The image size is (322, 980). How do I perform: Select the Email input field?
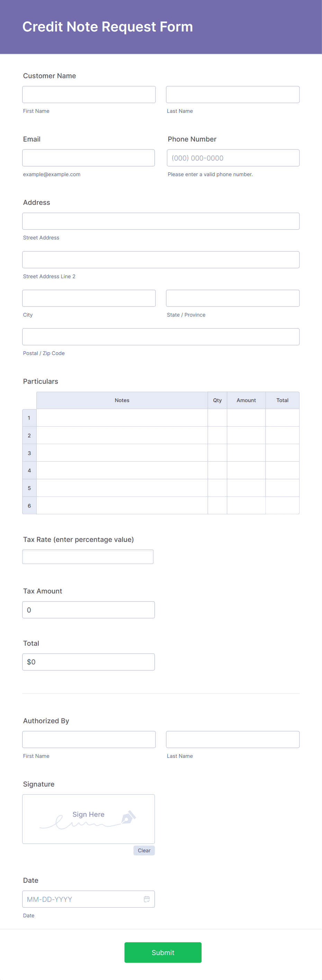click(88, 157)
